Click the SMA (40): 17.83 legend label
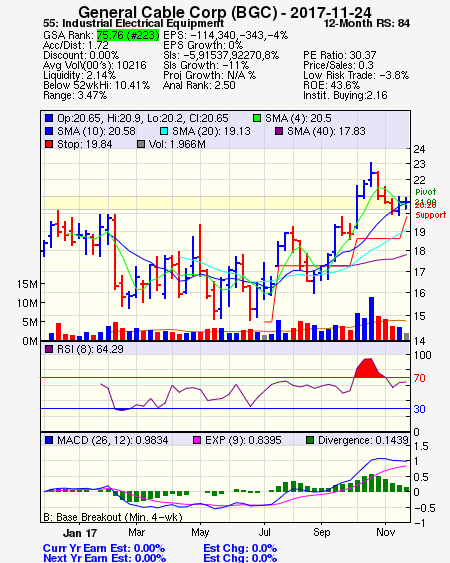The width and height of the screenshot is (450, 563). click(326, 131)
